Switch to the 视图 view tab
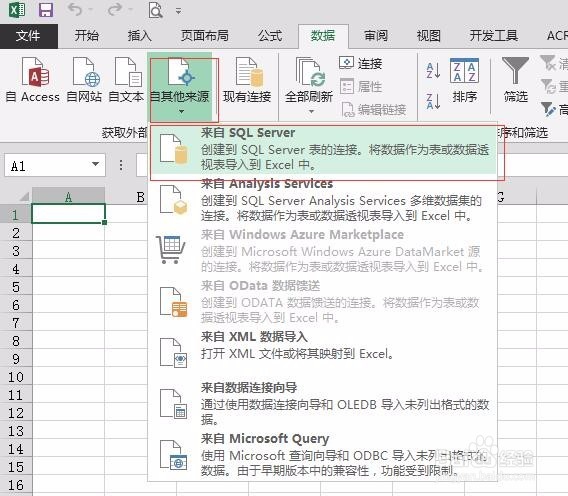 click(429, 36)
